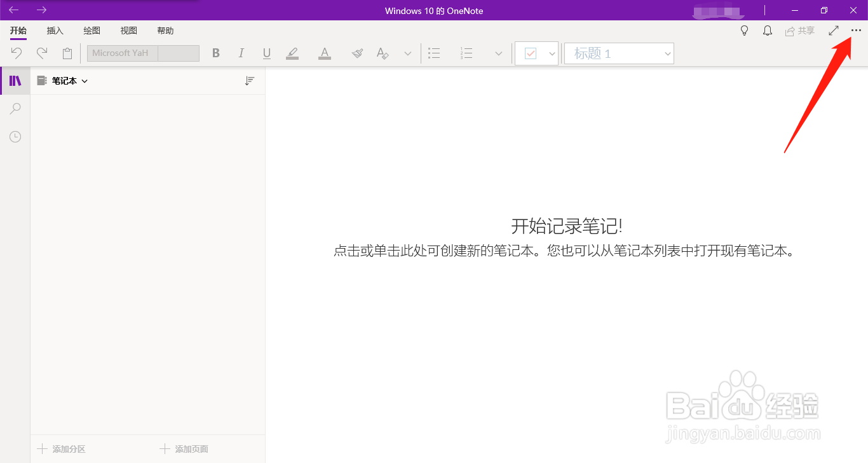Click the sort pages icon
The width and height of the screenshot is (868, 463).
pyautogui.click(x=250, y=81)
